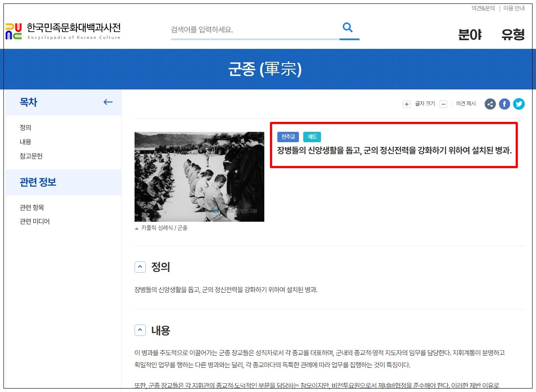The image size is (536, 392).
Task: Open the 분야 menu
Action: click(470, 35)
